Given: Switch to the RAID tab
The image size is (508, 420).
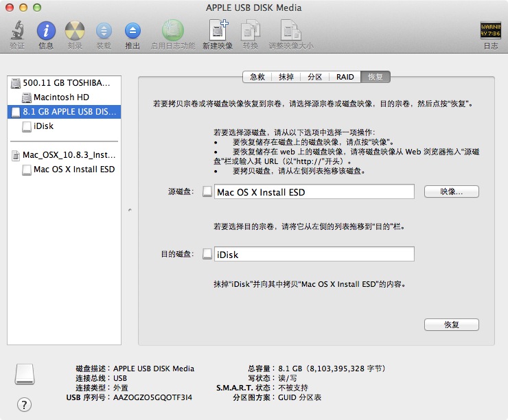Looking at the screenshot, I should (x=345, y=77).
